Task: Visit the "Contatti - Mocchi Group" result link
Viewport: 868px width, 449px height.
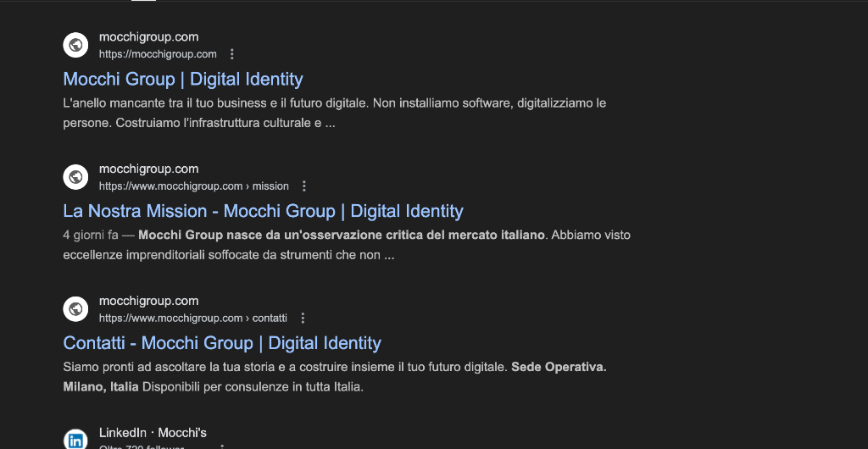Action: click(222, 344)
